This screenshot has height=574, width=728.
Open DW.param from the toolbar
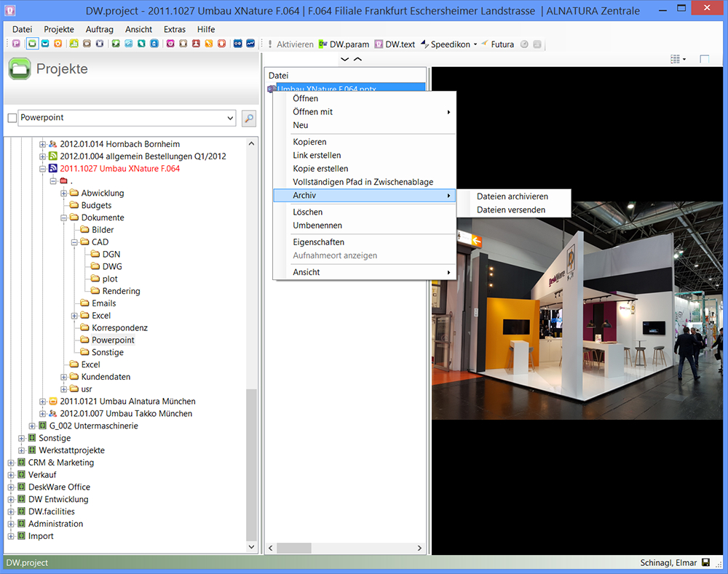[344, 44]
